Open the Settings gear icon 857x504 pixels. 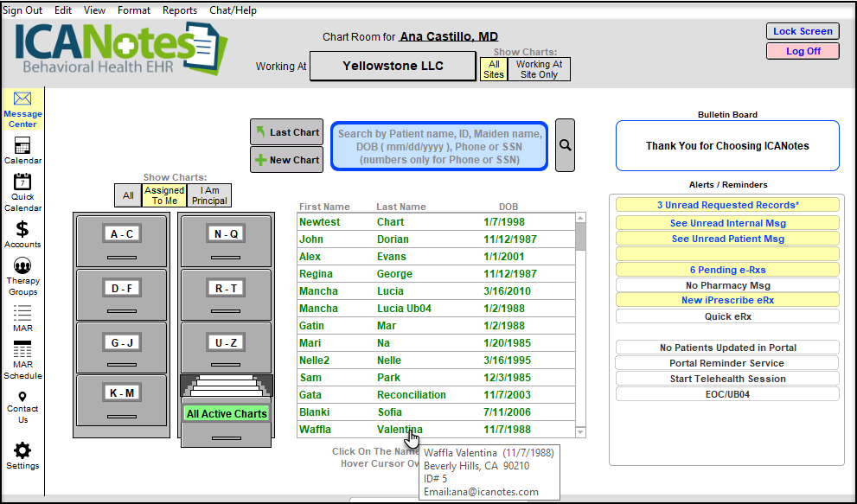[22, 450]
